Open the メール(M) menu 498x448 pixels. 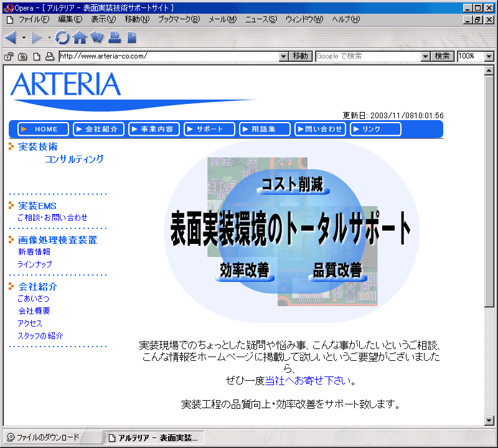[223, 19]
